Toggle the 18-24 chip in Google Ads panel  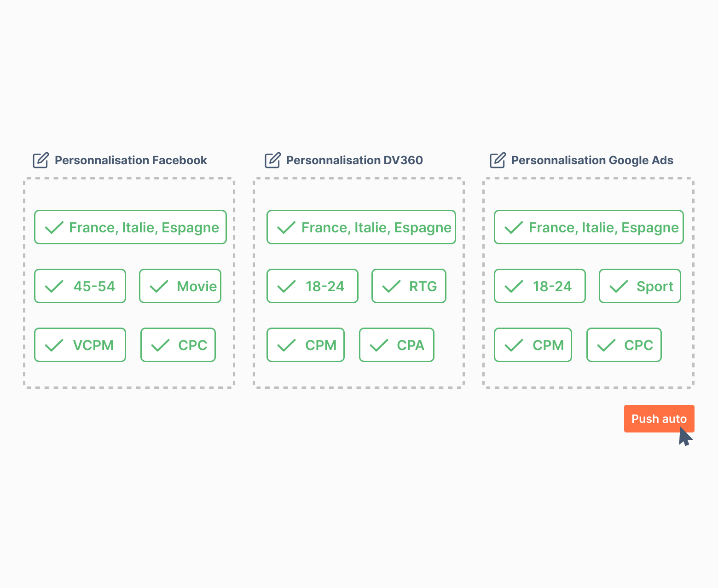pyautogui.click(x=539, y=286)
